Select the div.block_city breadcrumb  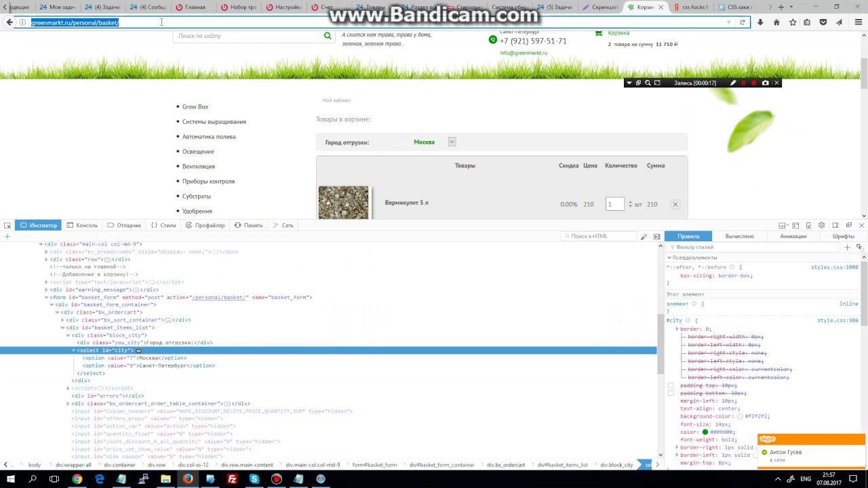pyautogui.click(x=616, y=465)
